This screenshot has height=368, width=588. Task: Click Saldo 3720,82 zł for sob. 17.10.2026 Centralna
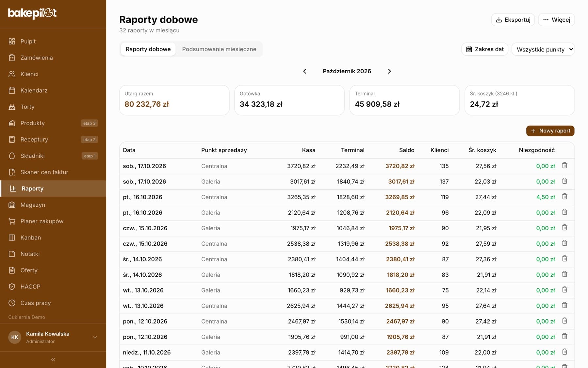pyautogui.click(x=400, y=166)
